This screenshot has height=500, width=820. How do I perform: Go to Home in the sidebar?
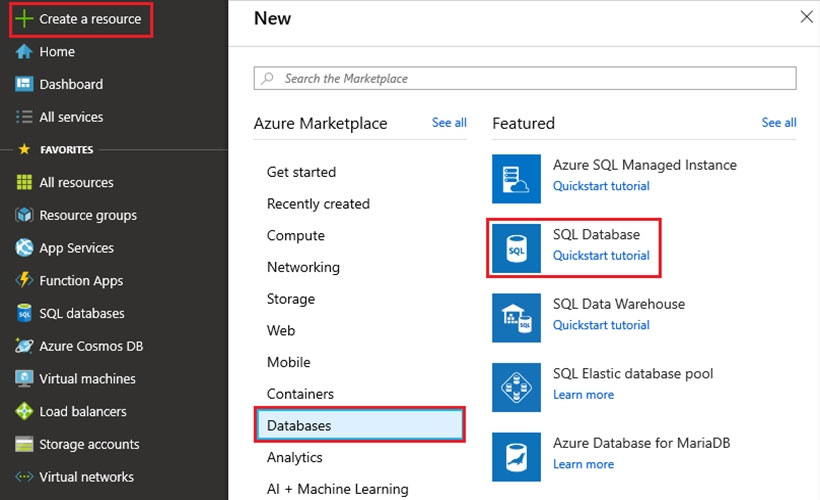57,52
